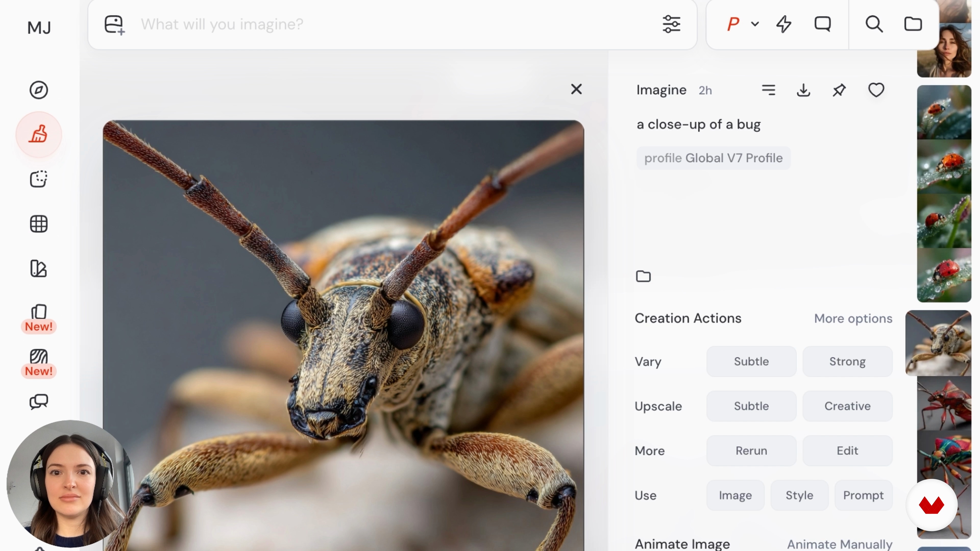Click Vary Strong button
Image resolution: width=980 pixels, height=551 pixels.
pyautogui.click(x=847, y=361)
